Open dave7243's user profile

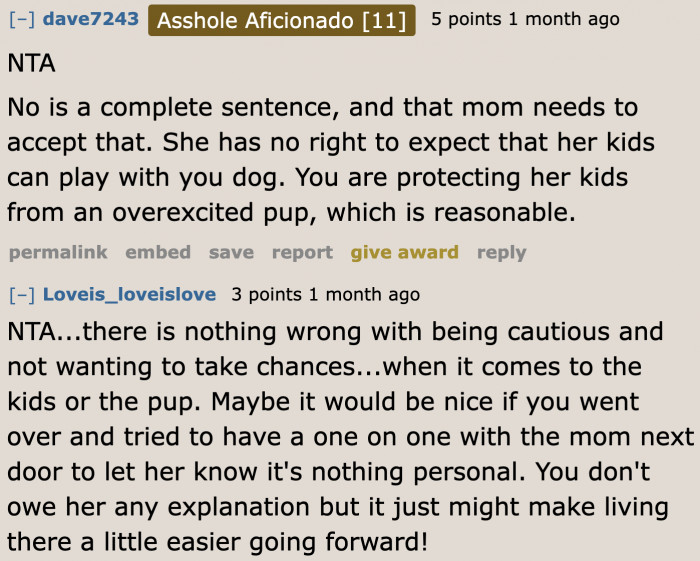(x=91, y=20)
